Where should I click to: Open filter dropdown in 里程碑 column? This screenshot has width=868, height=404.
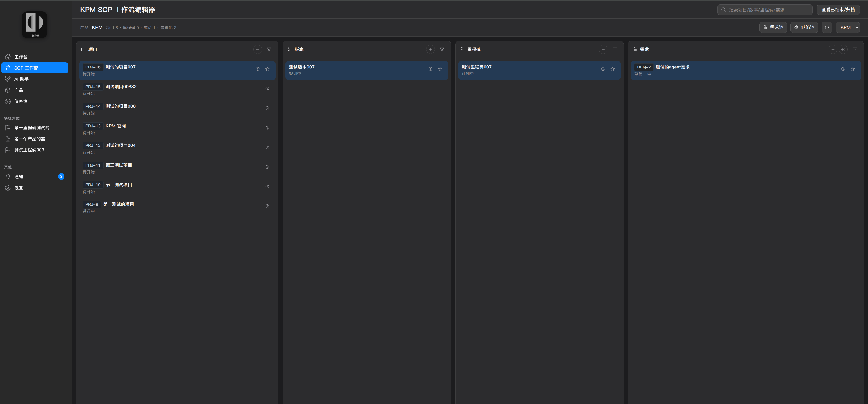[x=614, y=49]
